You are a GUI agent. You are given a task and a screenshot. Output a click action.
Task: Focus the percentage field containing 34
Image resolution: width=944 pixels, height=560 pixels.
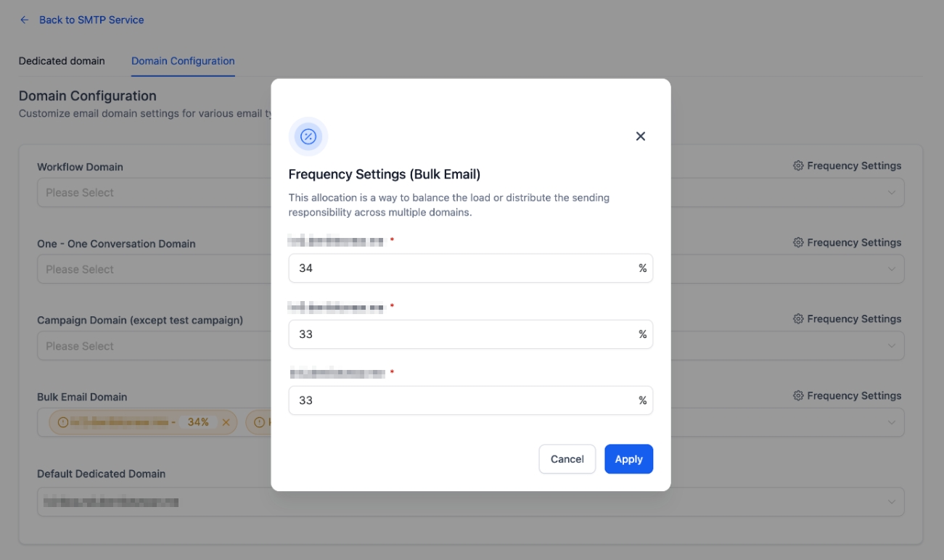461,268
